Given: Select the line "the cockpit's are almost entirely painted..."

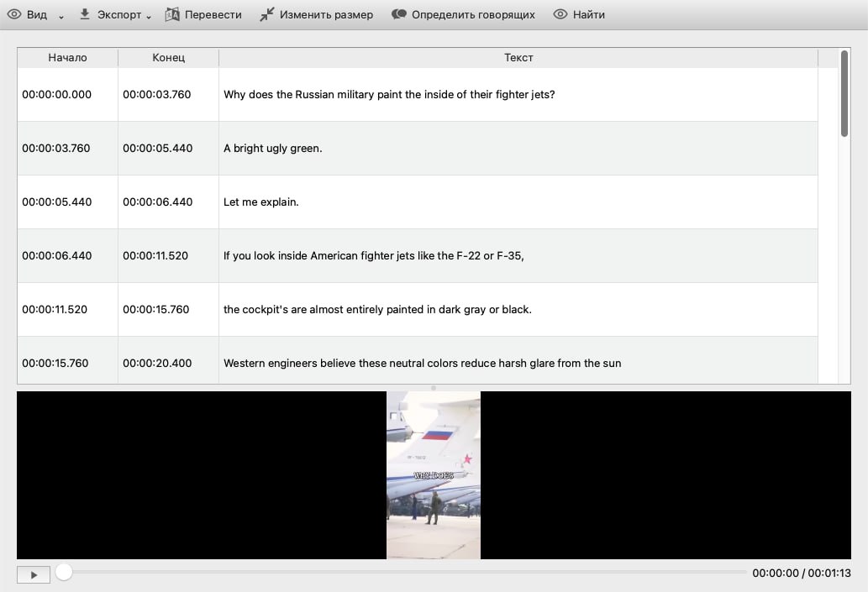Looking at the screenshot, I should coord(377,309).
